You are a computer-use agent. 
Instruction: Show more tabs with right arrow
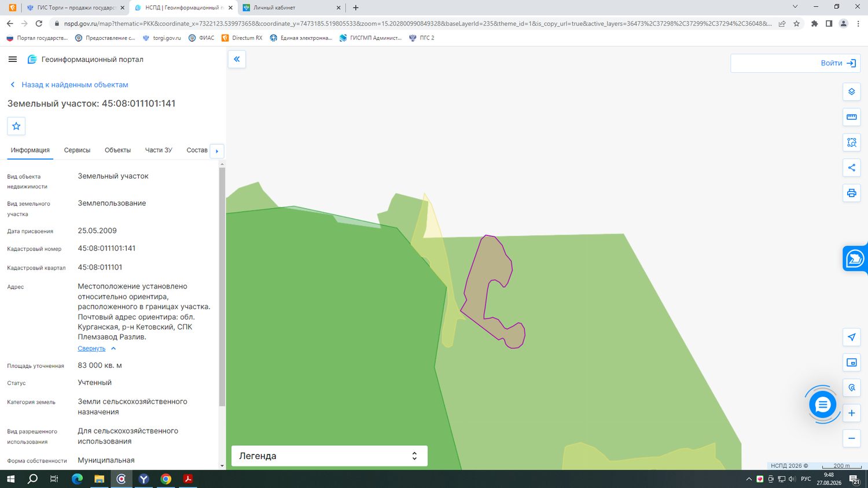(217, 151)
